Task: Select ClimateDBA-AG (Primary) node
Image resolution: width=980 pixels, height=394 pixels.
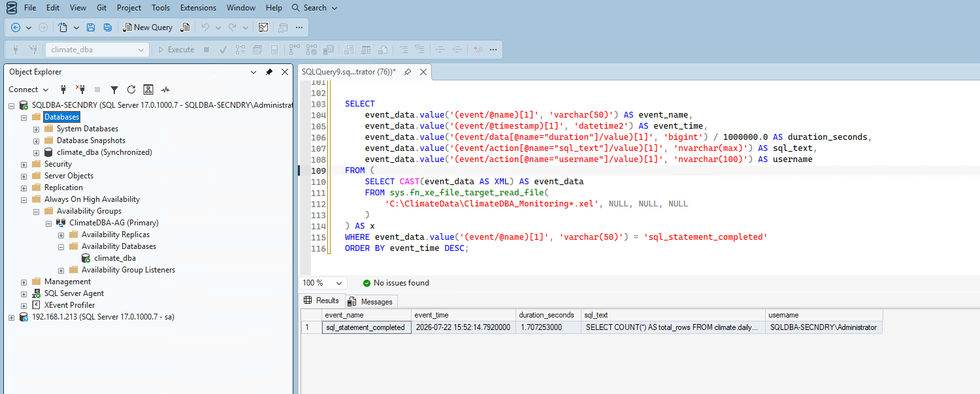Action: (114, 223)
